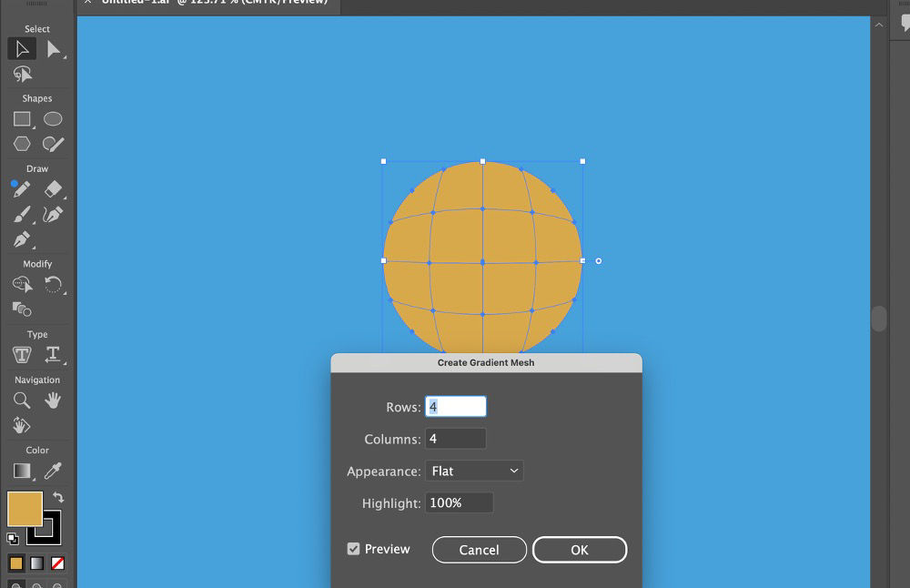Select the Rows input field
The width and height of the screenshot is (910, 588).
(x=455, y=406)
